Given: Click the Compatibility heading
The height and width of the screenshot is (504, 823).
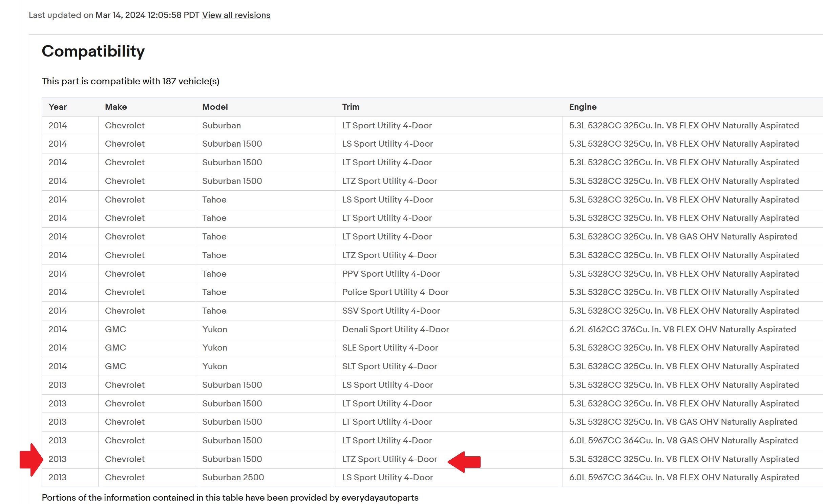Looking at the screenshot, I should click(x=93, y=51).
